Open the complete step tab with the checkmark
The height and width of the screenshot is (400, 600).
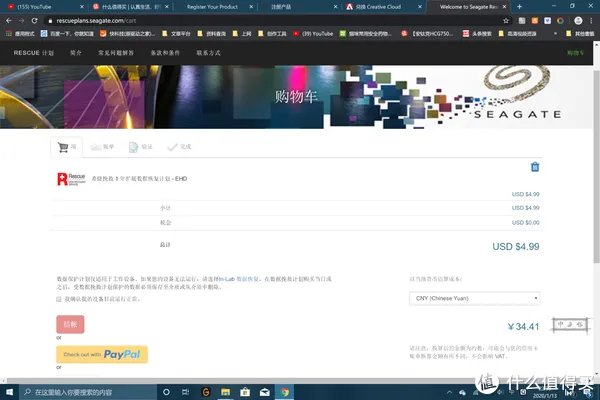[179, 147]
